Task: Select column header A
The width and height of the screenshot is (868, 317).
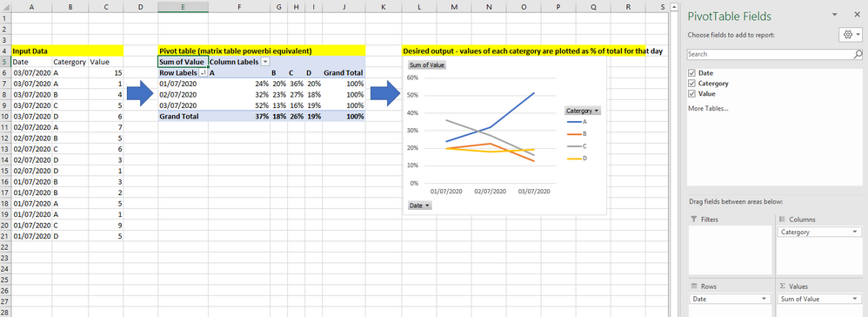Action: [31, 7]
